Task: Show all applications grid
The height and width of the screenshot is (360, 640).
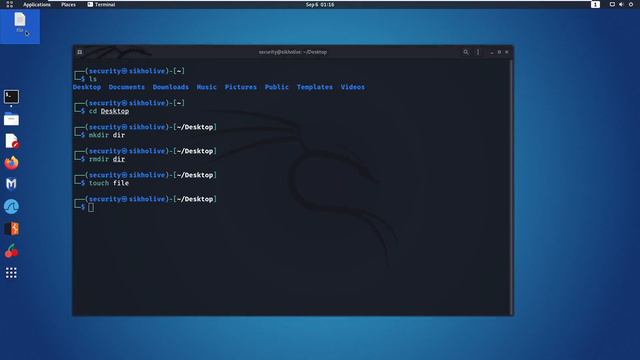Action: click(x=11, y=273)
